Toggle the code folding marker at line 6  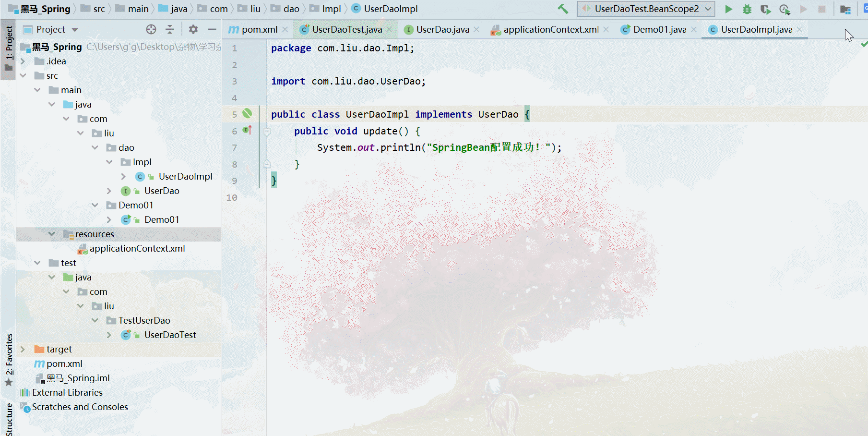[267, 131]
